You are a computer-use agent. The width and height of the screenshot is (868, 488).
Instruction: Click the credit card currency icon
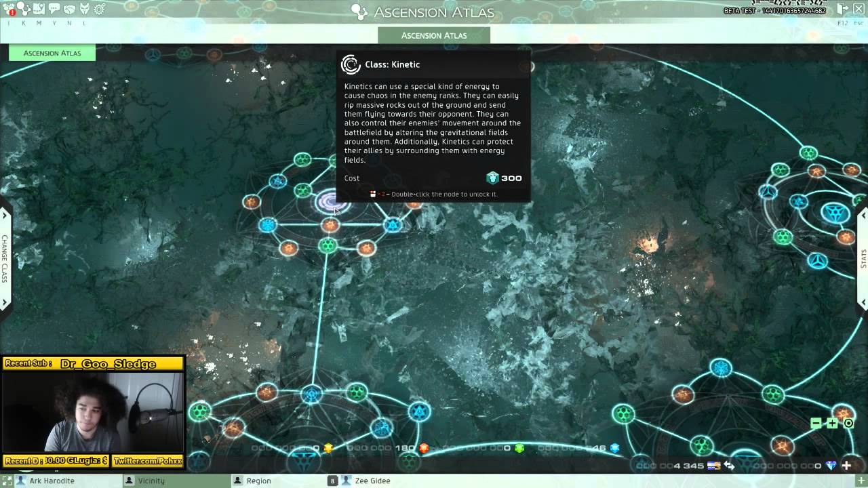[713, 466]
